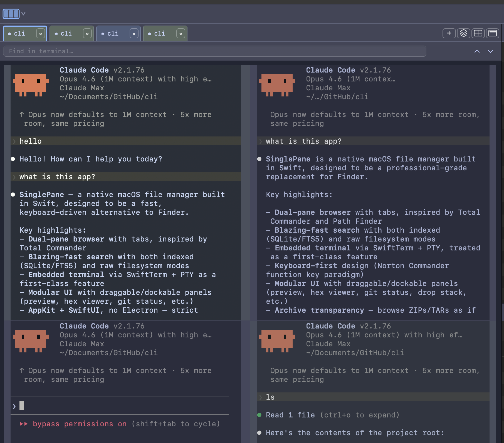Open the ~/Documents/GitHub/cli link in top-left pane

[109, 97]
